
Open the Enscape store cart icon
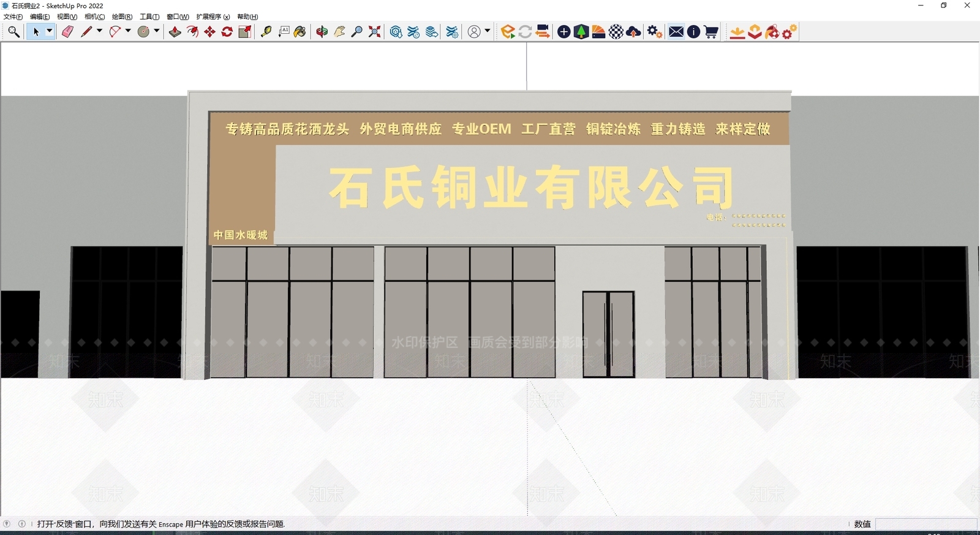click(710, 32)
